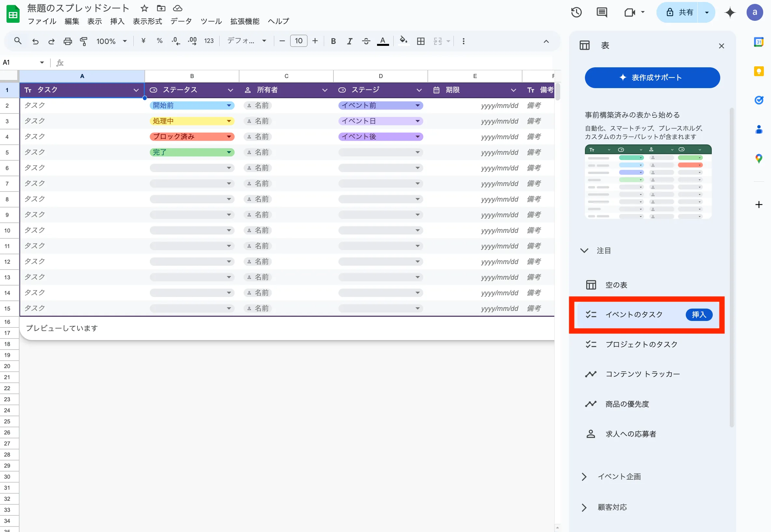The image size is (771, 532).
Task: Close the 表 side panel
Action: (x=721, y=46)
